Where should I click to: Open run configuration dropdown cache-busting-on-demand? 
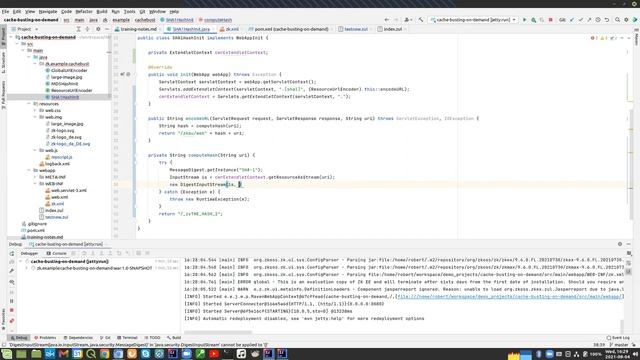coord(473,20)
